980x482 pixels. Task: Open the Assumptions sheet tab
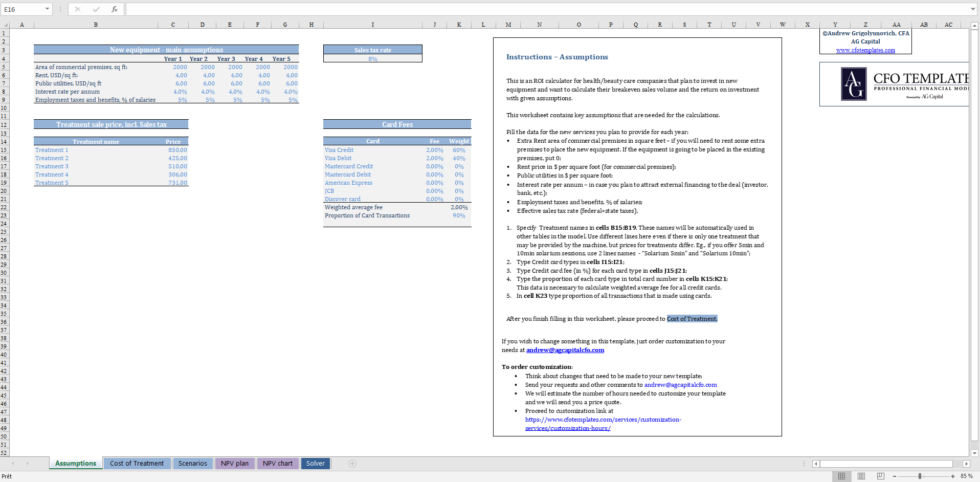[76, 464]
